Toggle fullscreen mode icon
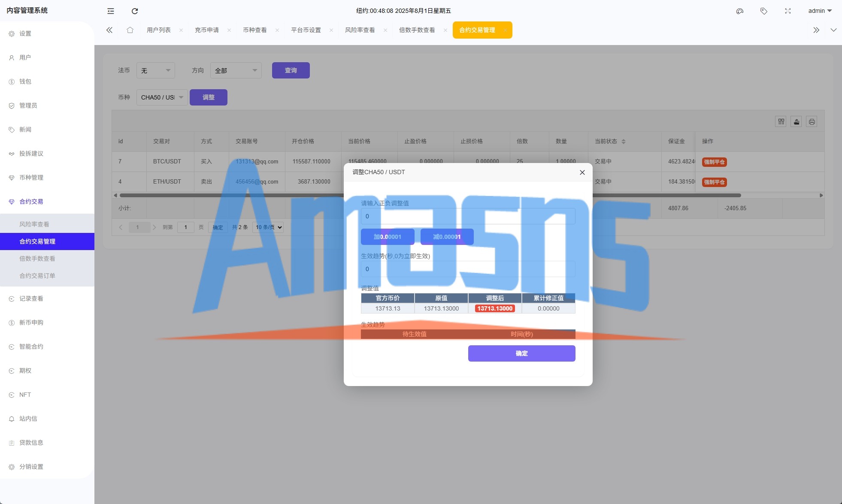This screenshot has height=504, width=842. point(788,11)
